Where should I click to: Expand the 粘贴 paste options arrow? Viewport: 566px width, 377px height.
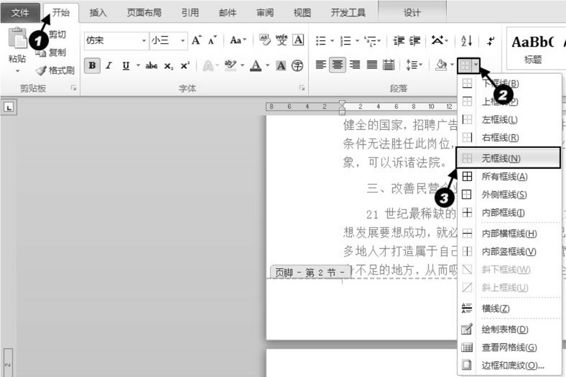point(17,71)
